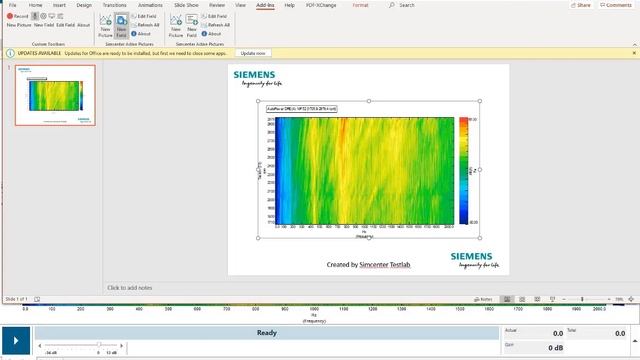Start Slide Show from the status bar icon

552,299
